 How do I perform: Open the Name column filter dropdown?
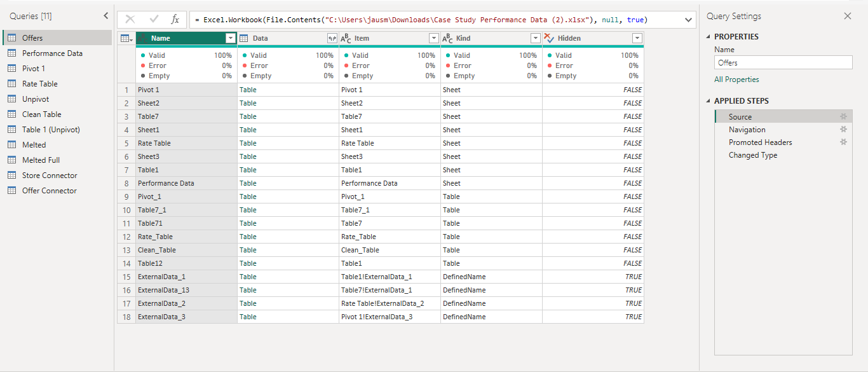tap(230, 39)
